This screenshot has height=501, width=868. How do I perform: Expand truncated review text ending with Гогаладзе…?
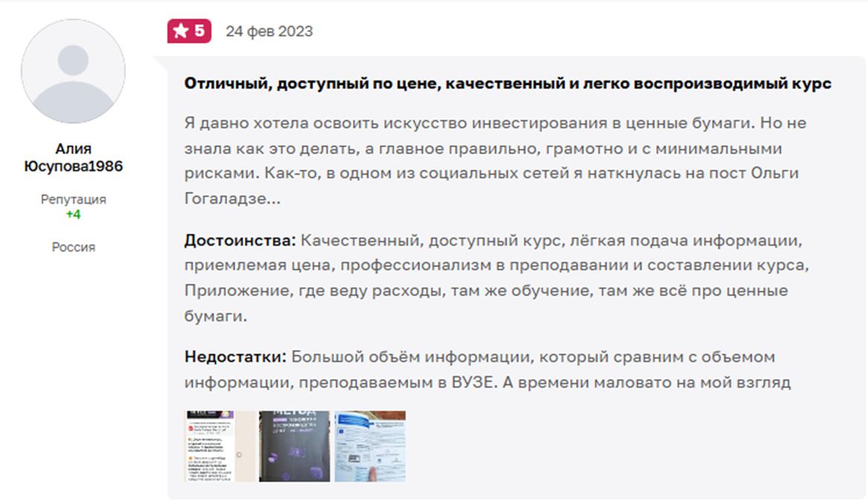coord(232,200)
